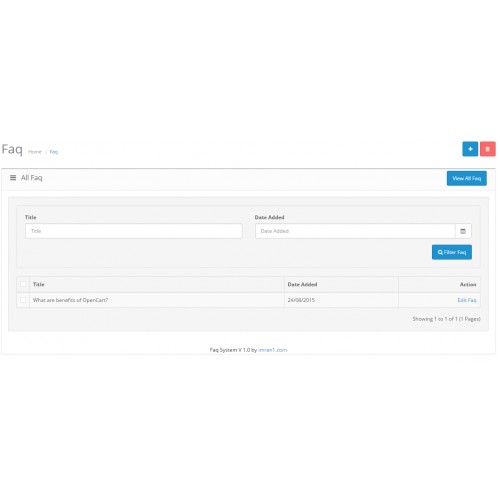Focus the Date Added input field

pyautogui.click(x=355, y=231)
